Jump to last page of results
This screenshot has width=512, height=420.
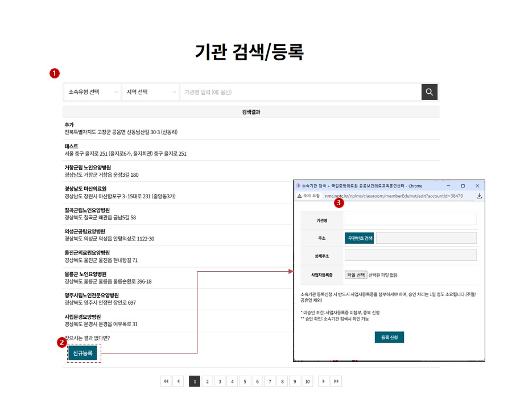click(x=336, y=382)
